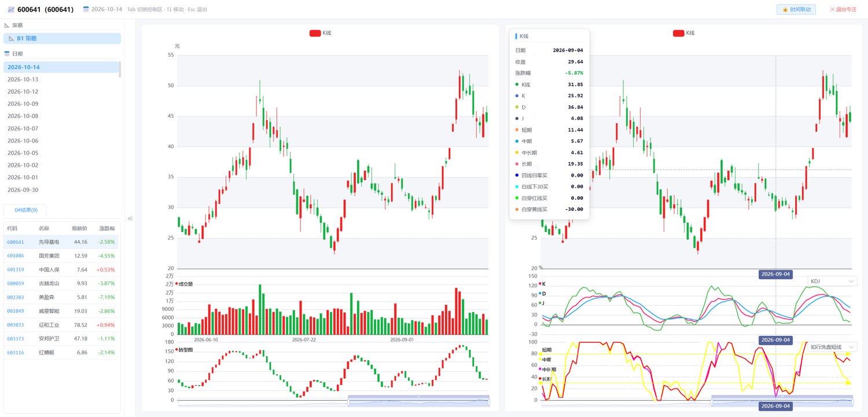Open stock code 601086 link
Screen dimensions: 868x417
16,255
